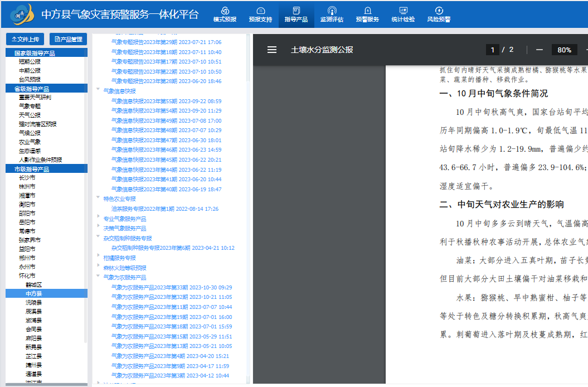
Task: Open the 风险预警 module
Action: (x=439, y=14)
